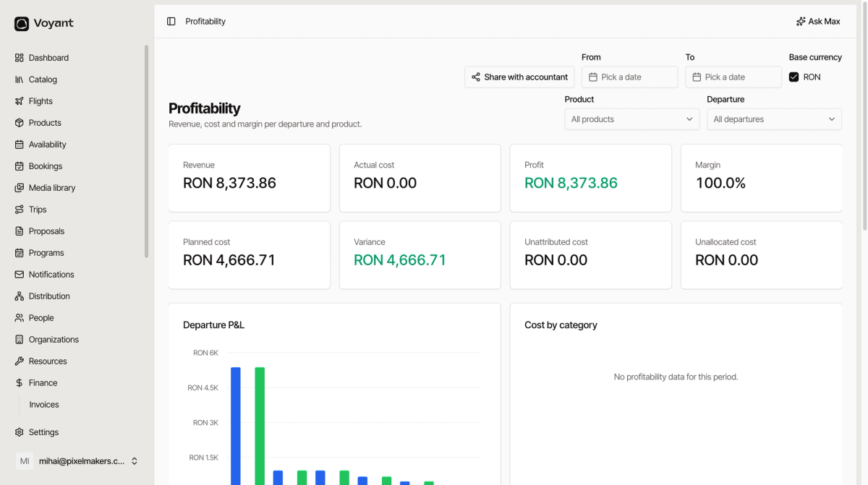Image resolution: width=868 pixels, height=485 pixels.
Task: Click the Trips route icon
Action: click(20, 210)
